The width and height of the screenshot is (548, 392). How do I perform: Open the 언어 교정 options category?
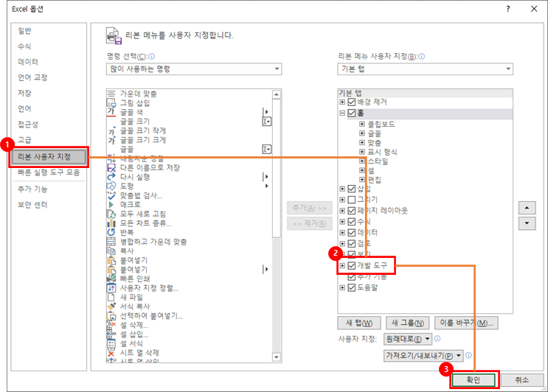click(32, 77)
